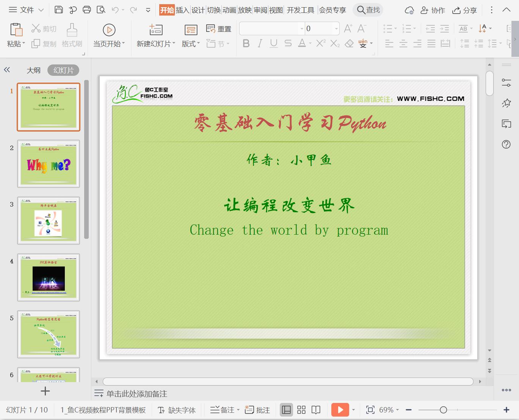Image resolution: width=519 pixels, height=420 pixels.
Task: Toggle underline formatting
Action: click(273, 43)
